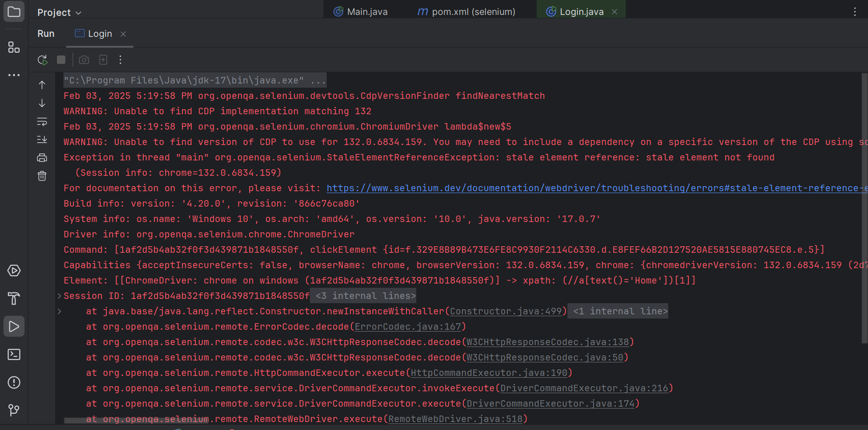Show more tool windows ellipsis in sidebar
Image resolution: width=868 pixels, height=430 pixels.
14,75
